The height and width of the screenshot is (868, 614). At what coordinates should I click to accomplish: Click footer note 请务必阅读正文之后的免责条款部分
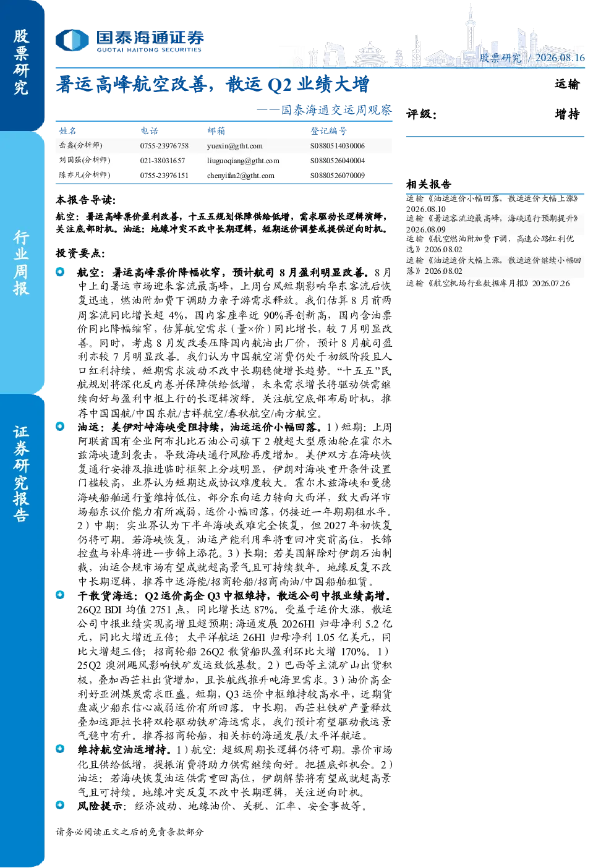click(x=130, y=832)
